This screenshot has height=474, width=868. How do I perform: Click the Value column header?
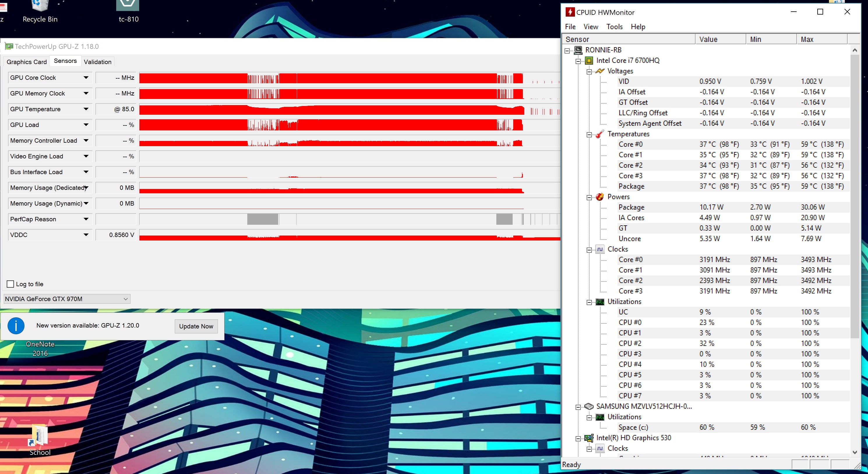721,39
